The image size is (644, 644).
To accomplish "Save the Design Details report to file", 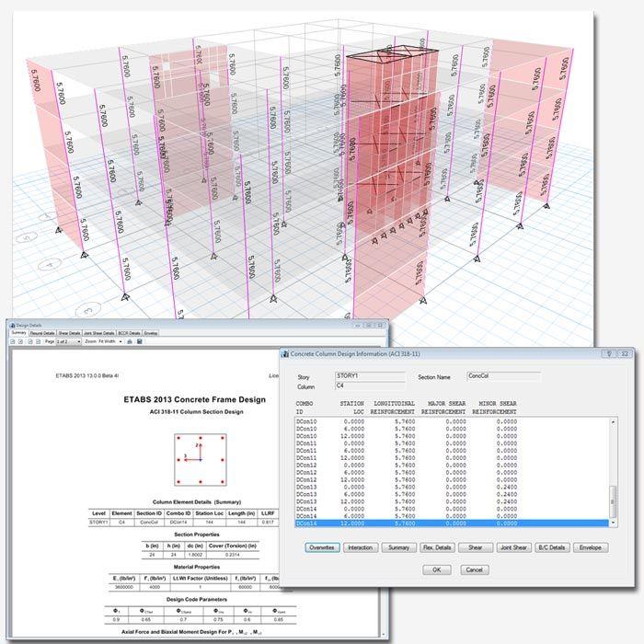I will pyautogui.click(x=140, y=341).
